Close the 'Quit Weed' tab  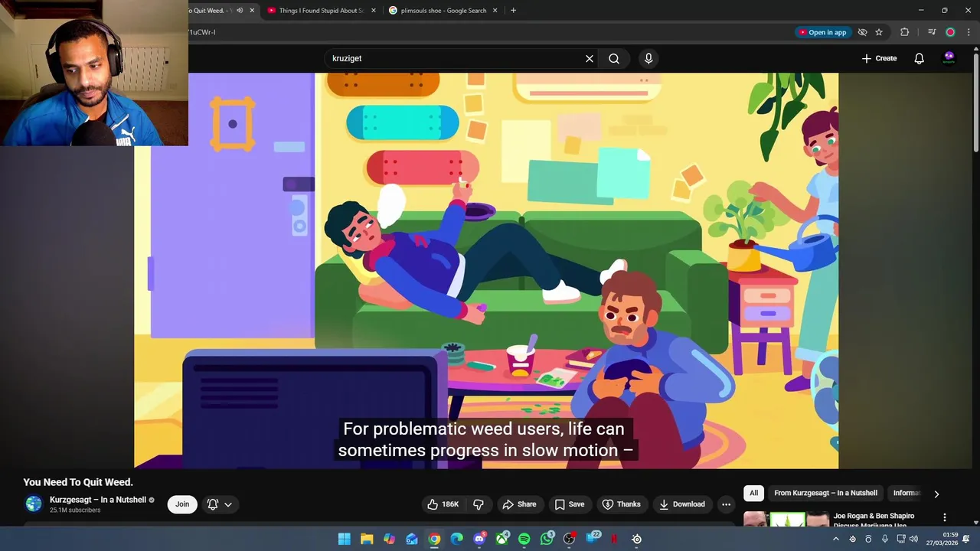(x=252, y=11)
